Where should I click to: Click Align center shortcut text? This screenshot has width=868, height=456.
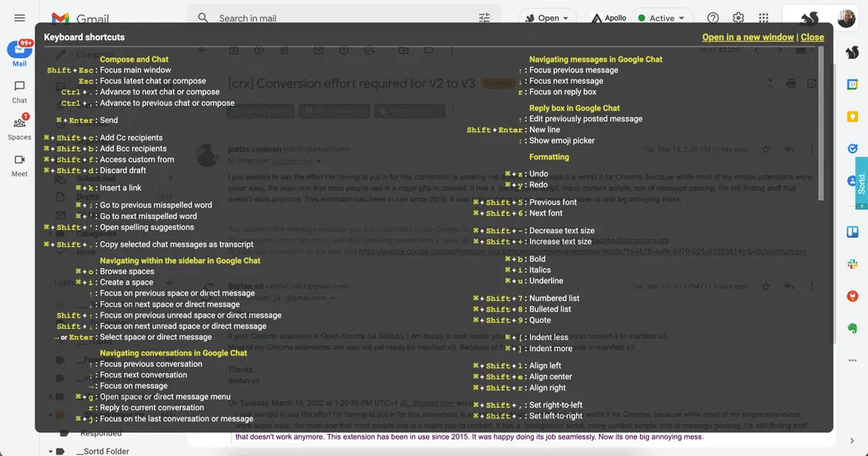[550, 377]
